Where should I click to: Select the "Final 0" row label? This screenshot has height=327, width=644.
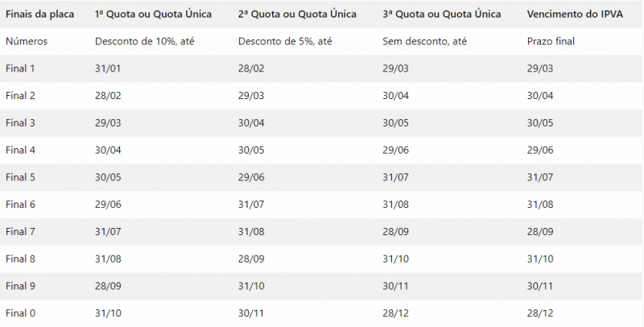coord(21,313)
